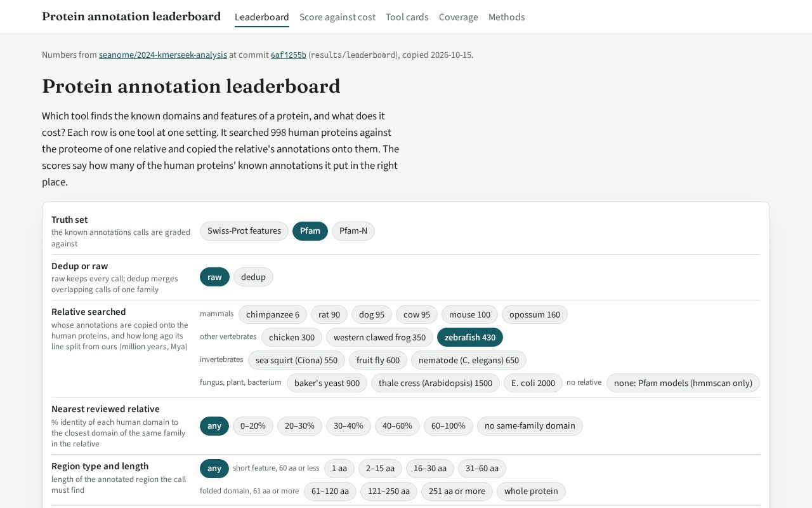Select any under Region type and length
This screenshot has width=812, height=508.
point(214,469)
